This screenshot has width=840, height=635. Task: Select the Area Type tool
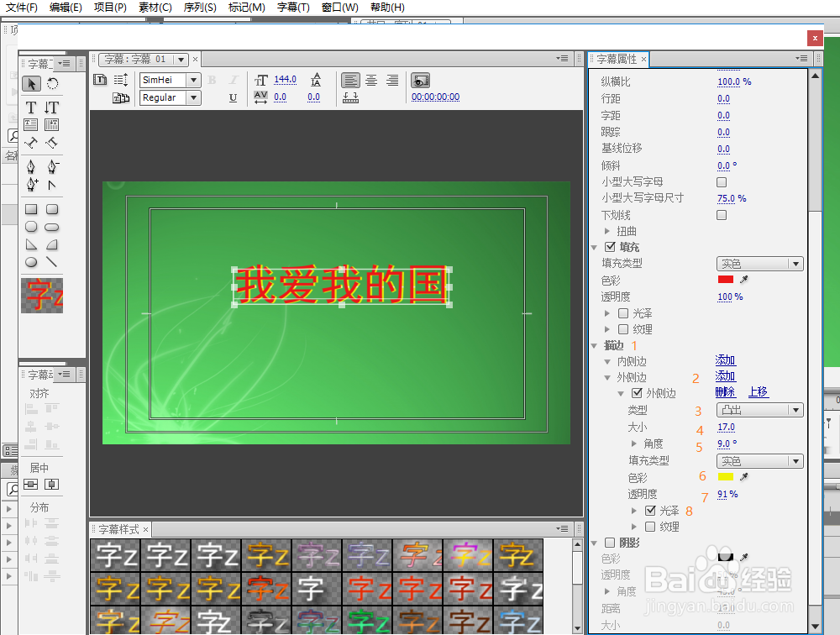tap(31, 125)
